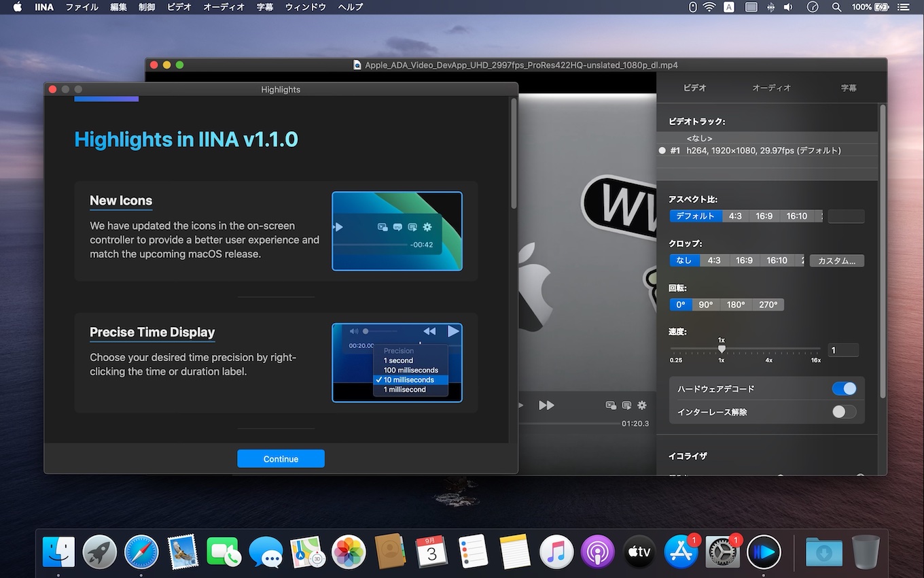Click the video file icon in title bar
The height and width of the screenshot is (578, 924).
(357, 65)
